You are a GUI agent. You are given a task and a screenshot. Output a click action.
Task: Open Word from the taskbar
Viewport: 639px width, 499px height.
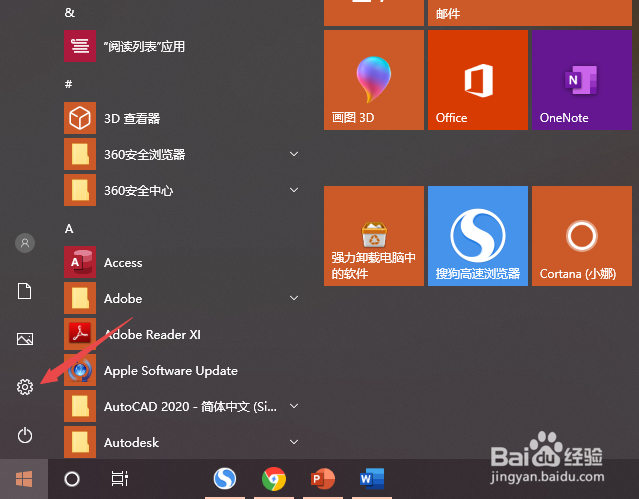point(372,479)
